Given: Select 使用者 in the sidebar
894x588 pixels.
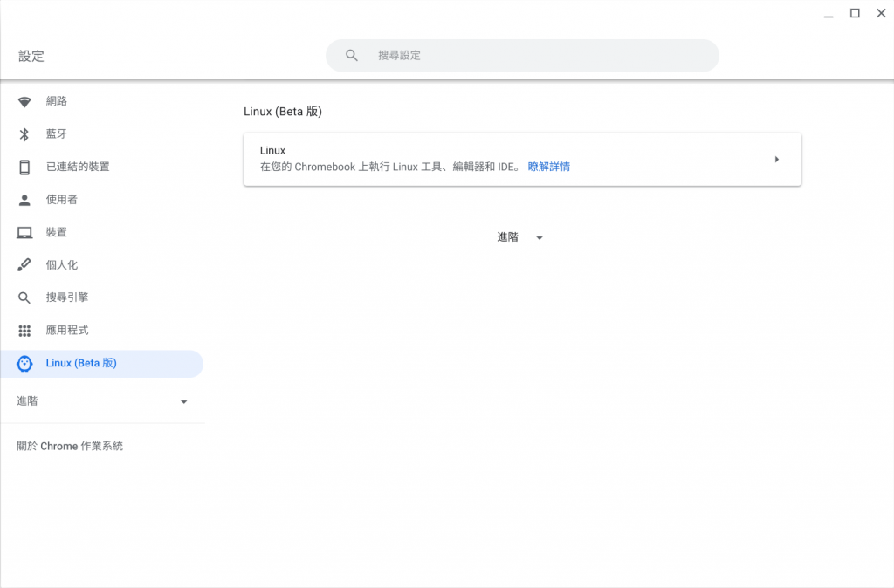Looking at the screenshot, I should tap(101, 200).
